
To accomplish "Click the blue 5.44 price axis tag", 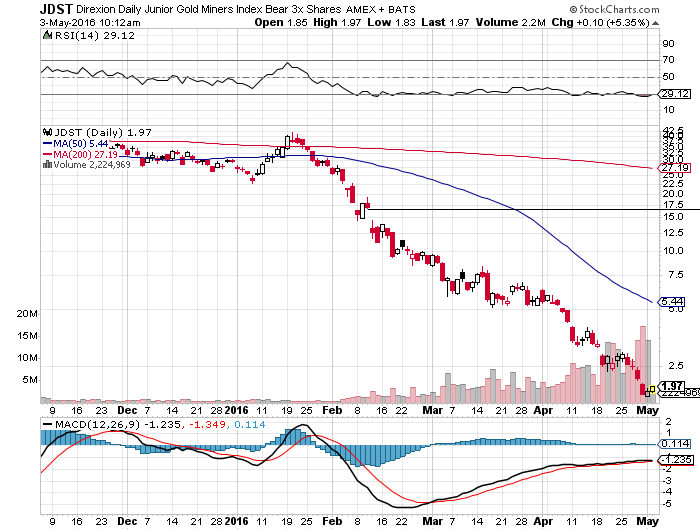I will click(672, 302).
